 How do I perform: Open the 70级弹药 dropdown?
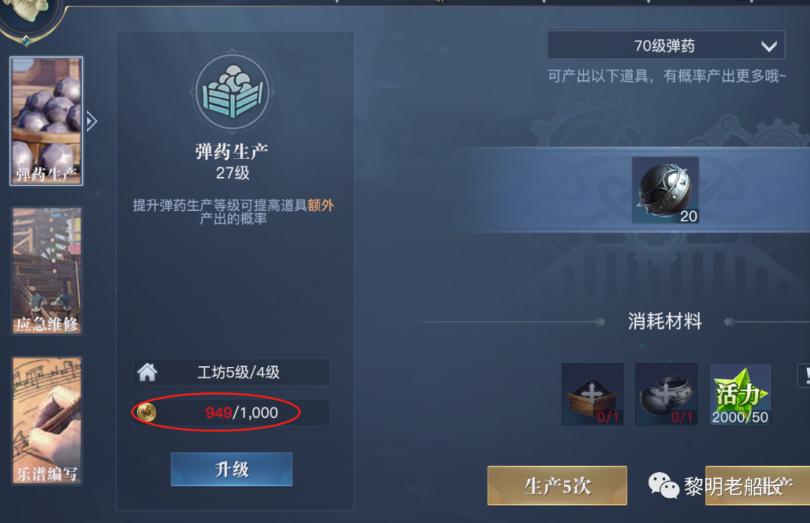[x=666, y=45]
